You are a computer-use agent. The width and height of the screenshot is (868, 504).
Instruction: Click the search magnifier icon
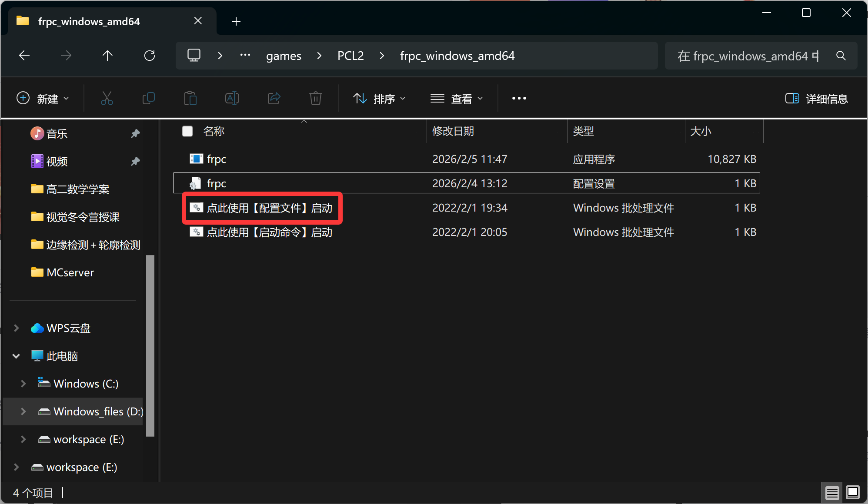[x=841, y=56]
